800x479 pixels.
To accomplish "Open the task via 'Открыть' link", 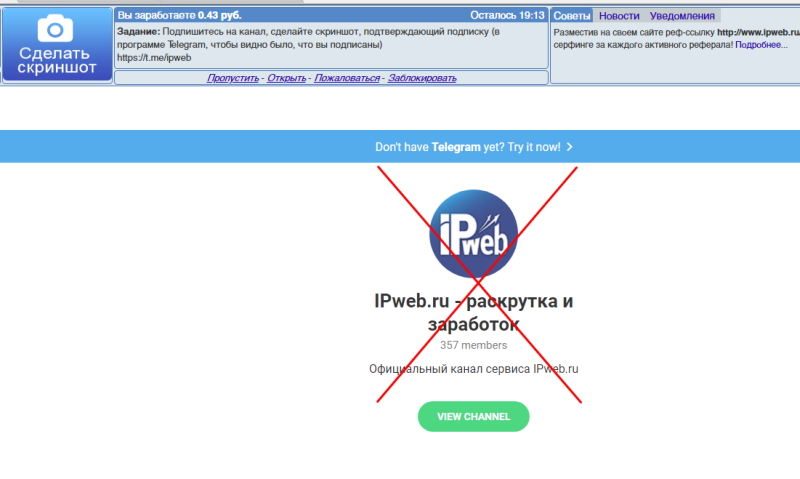I will 286,78.
